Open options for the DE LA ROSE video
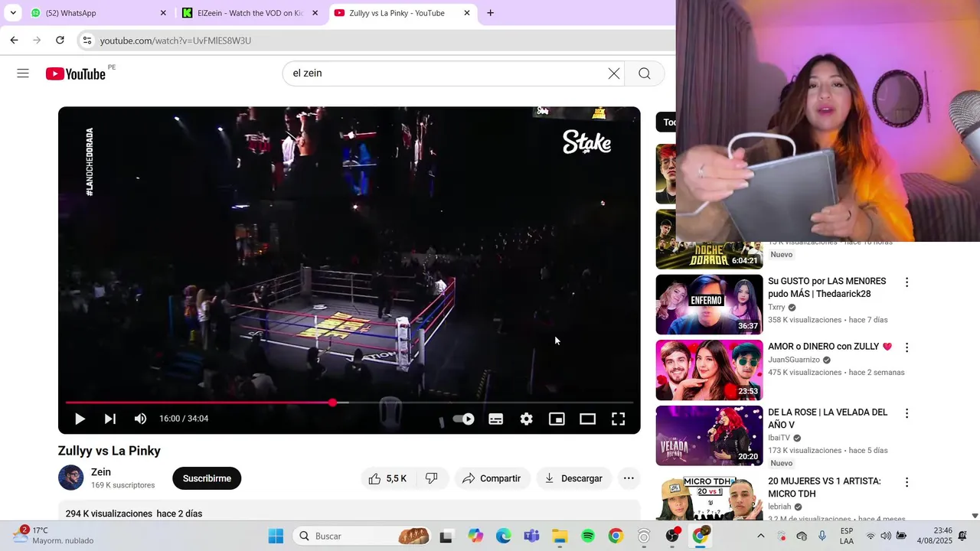 pos(906,413)
